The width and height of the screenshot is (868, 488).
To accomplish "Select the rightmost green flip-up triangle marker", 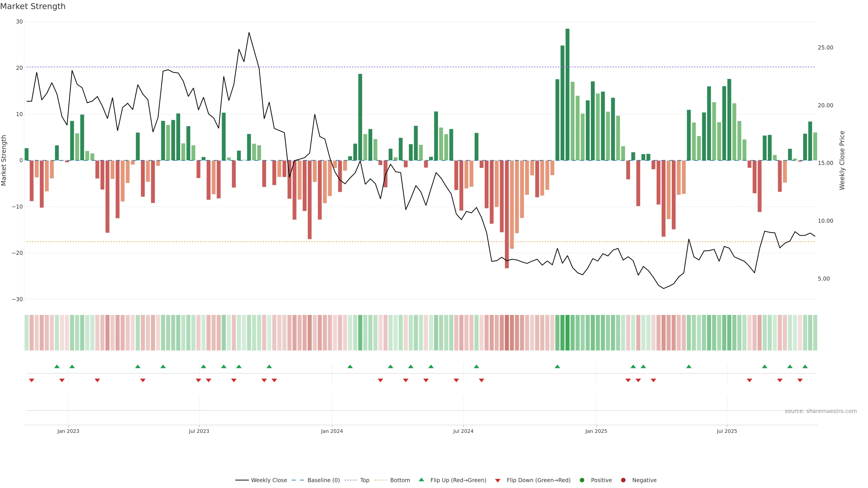I will point(805,366).
